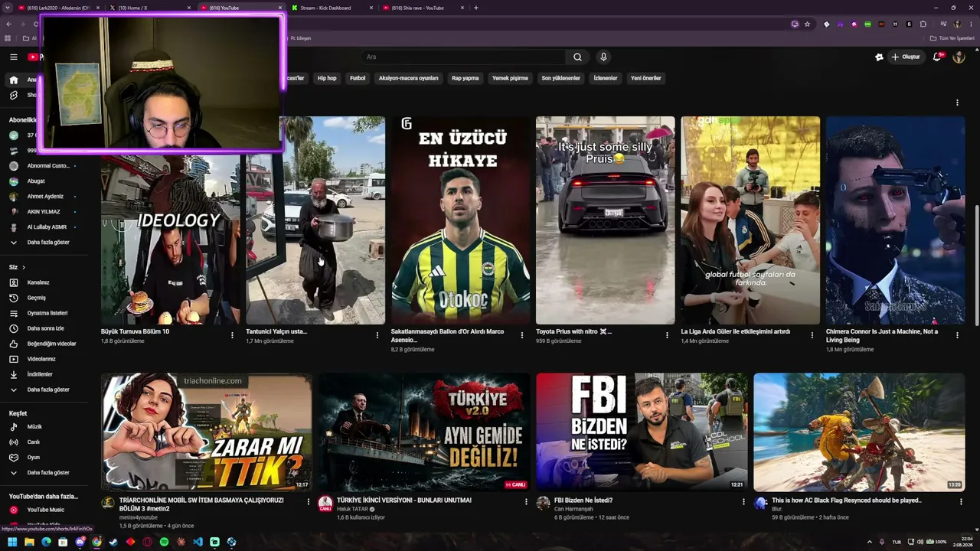980x551 pixels.
Task: Start voice search with the microphone
Action: (x=603, y=57)
